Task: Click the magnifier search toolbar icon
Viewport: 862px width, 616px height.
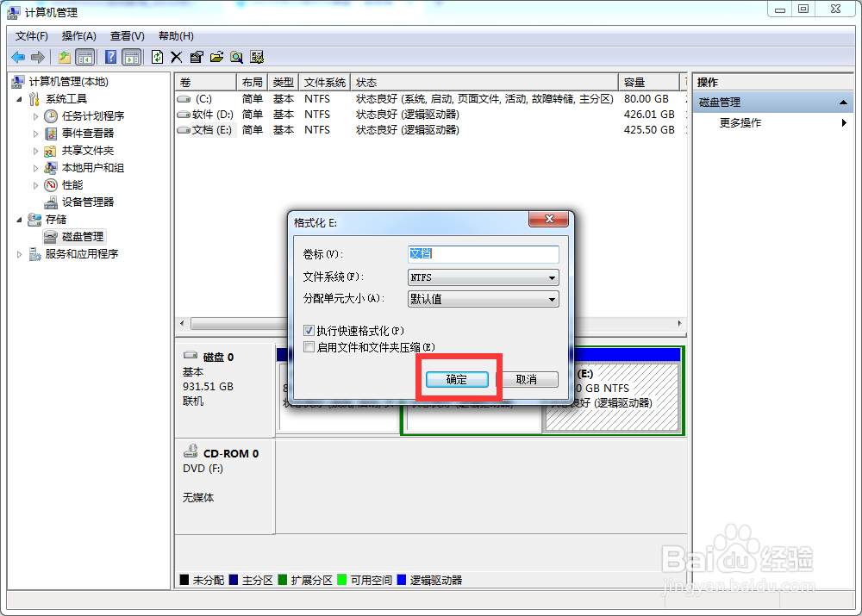Action: (236, 57)
